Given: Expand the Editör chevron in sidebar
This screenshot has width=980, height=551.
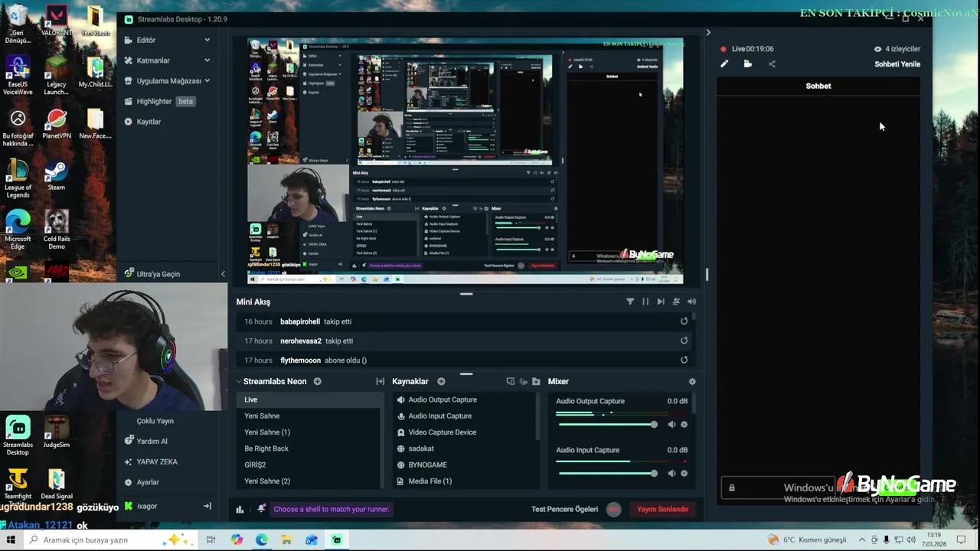Looking at the screenshot, I should (207, 40).
